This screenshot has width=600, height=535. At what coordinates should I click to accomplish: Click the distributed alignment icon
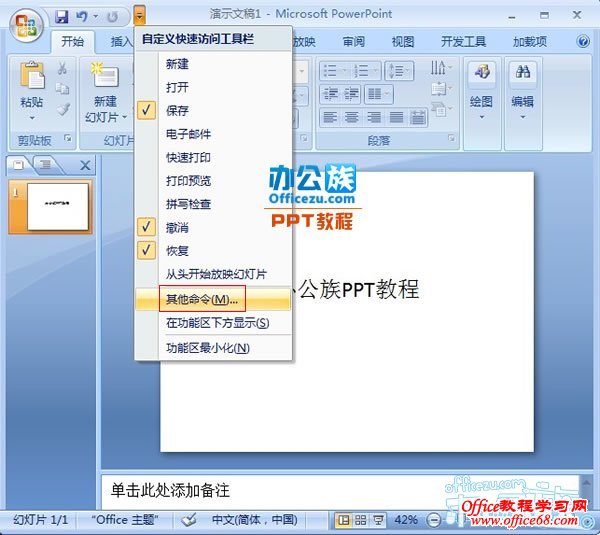pyautogui.click(x=417, y=117)
